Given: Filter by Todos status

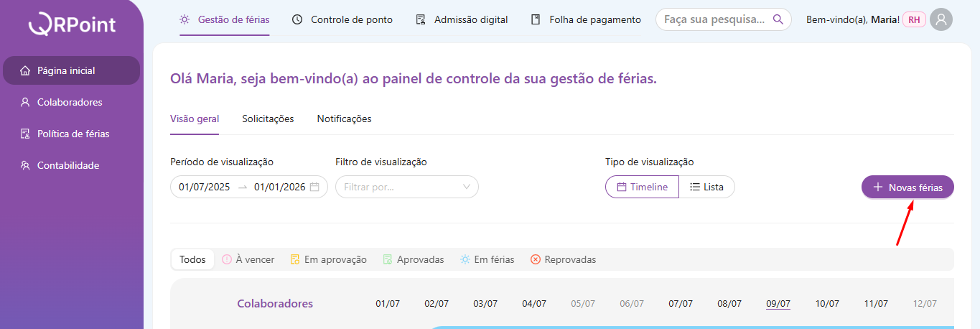Looking at the screenshot, I should pos(192,259).
